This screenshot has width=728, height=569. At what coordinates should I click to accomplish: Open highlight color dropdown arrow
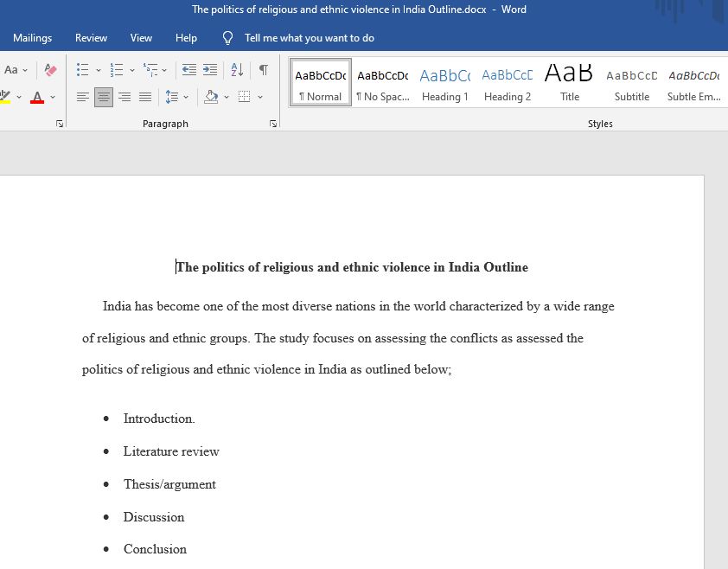click(19, 97)
